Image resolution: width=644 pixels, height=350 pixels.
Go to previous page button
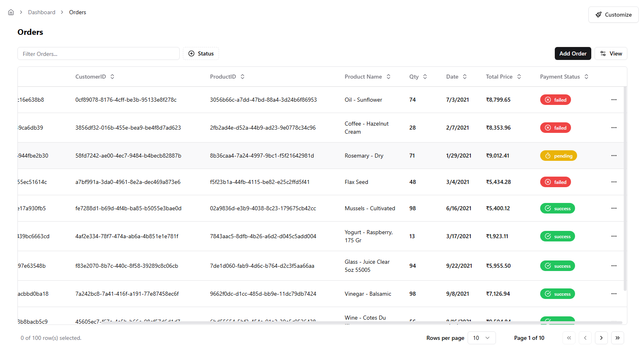585,338
